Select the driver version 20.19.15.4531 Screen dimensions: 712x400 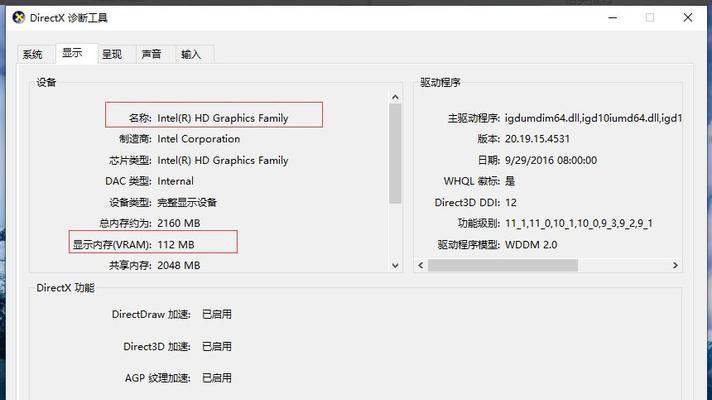click(x=537, y=139)
